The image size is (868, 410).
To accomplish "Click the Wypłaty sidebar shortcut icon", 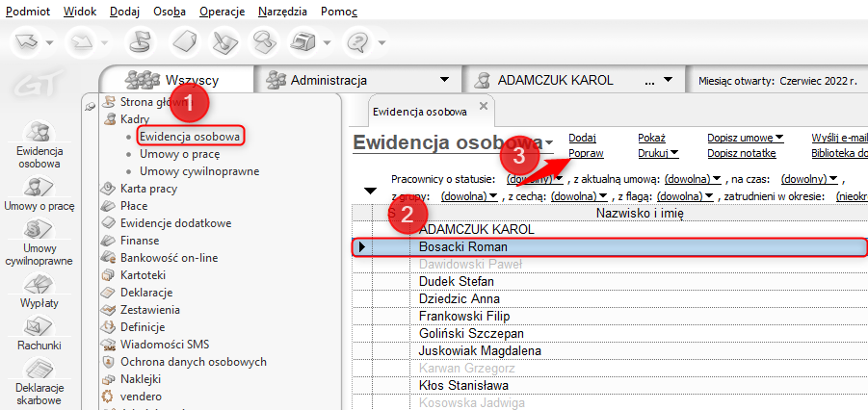I will click(39, 283).
